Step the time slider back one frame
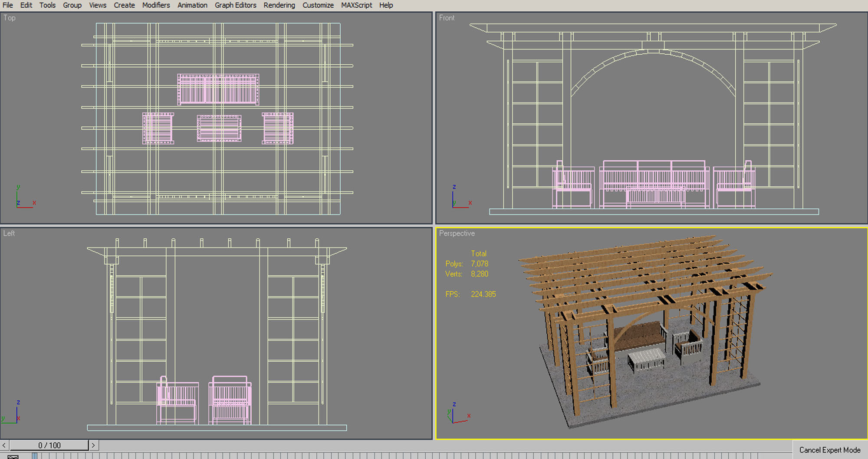Screen dimensions: 868x459 tap(4, 445)
